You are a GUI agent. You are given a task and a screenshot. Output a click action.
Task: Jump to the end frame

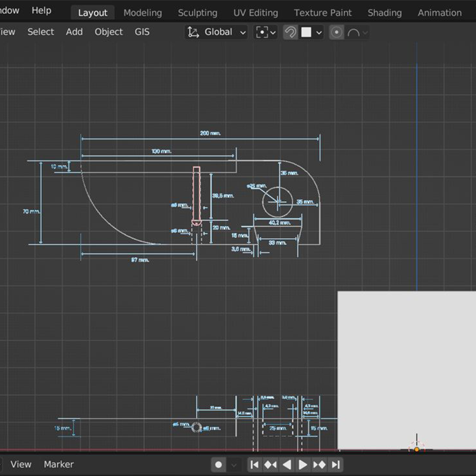[336, 465]
